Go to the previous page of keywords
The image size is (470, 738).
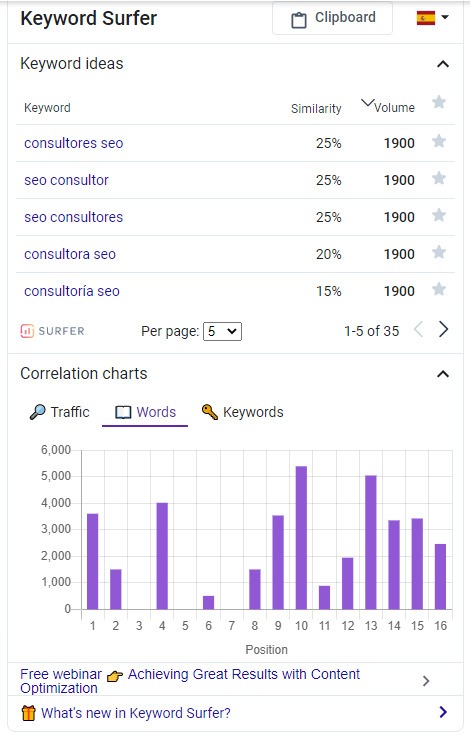(x=418, y=330)
